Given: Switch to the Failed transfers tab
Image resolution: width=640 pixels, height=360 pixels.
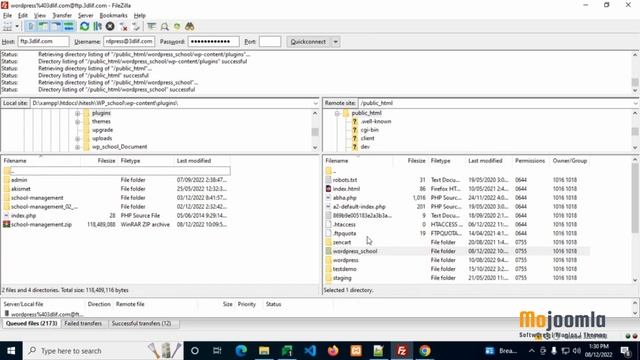Looking at the screenshot, I should pos(83,323).
